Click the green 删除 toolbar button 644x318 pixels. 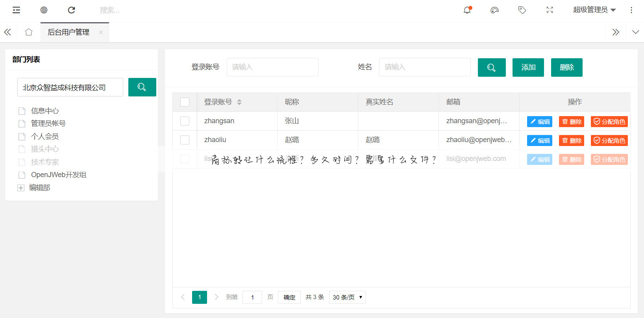(567, 67)
